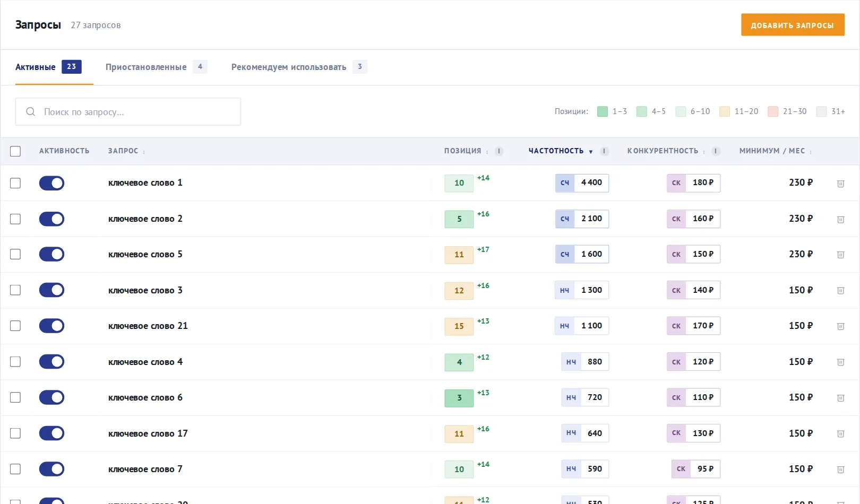Screen dimensions: 860x504
Task: Click the search magnifier icon
Action: click(31, 111)
